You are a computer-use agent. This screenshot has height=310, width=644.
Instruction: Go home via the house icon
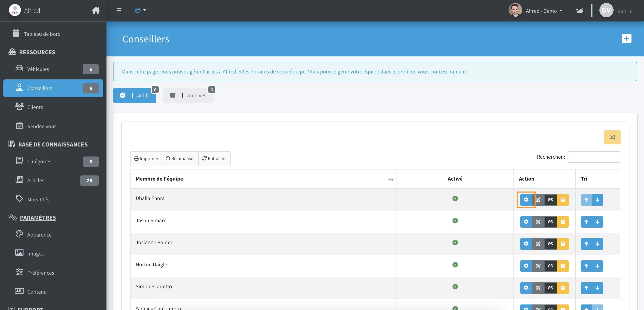pos(95,10)
